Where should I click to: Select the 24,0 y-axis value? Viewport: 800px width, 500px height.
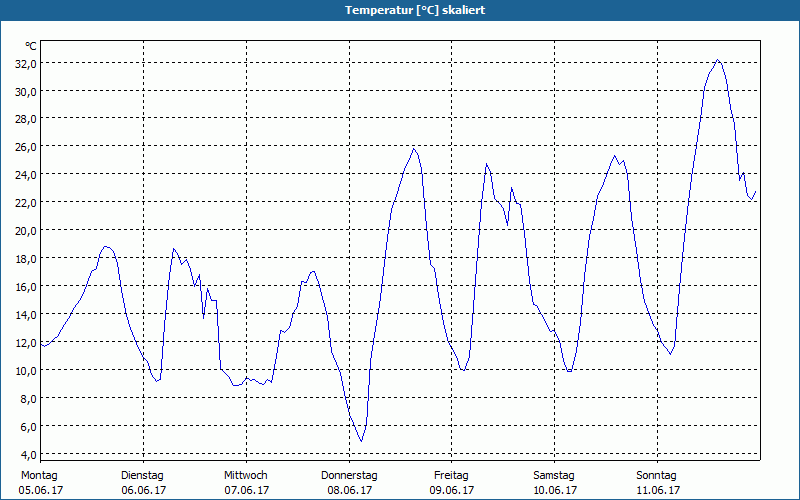click(x=26, y=175)
